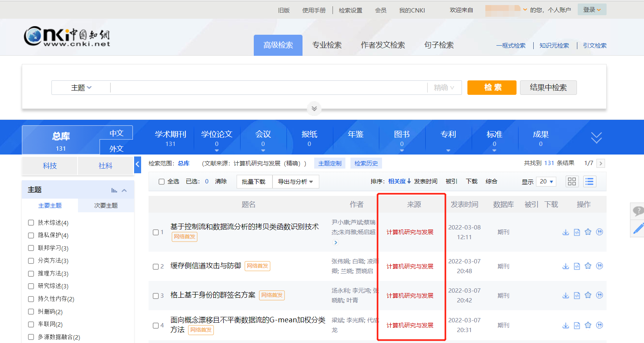This screenshot has height=343, width=644.
Task: Open the 主题 search field dropdown
Action: [x=81, y=88]
